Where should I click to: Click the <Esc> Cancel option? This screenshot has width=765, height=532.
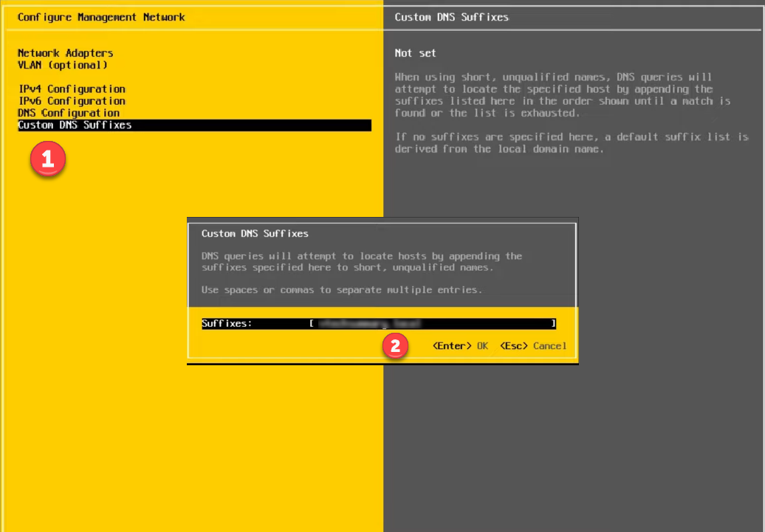[x=533, y=346]
